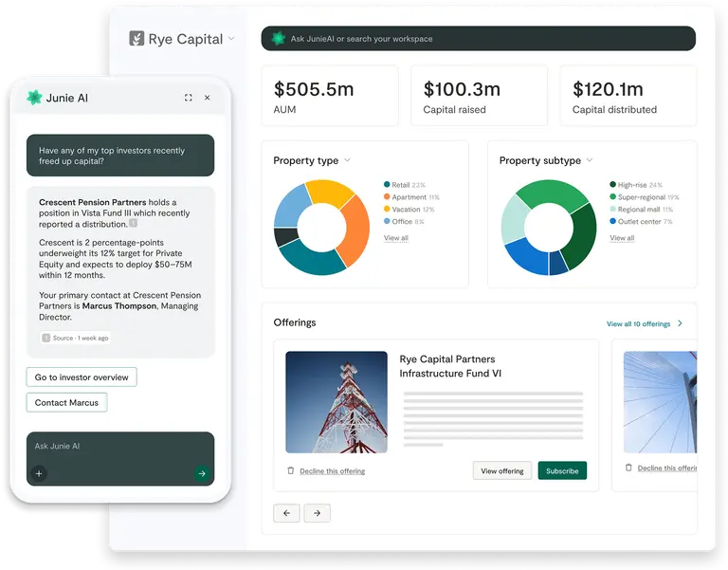The image size is (728, 570).
Task: Open the radio tower offering thumbnail
Action: (x=337, y=402)
